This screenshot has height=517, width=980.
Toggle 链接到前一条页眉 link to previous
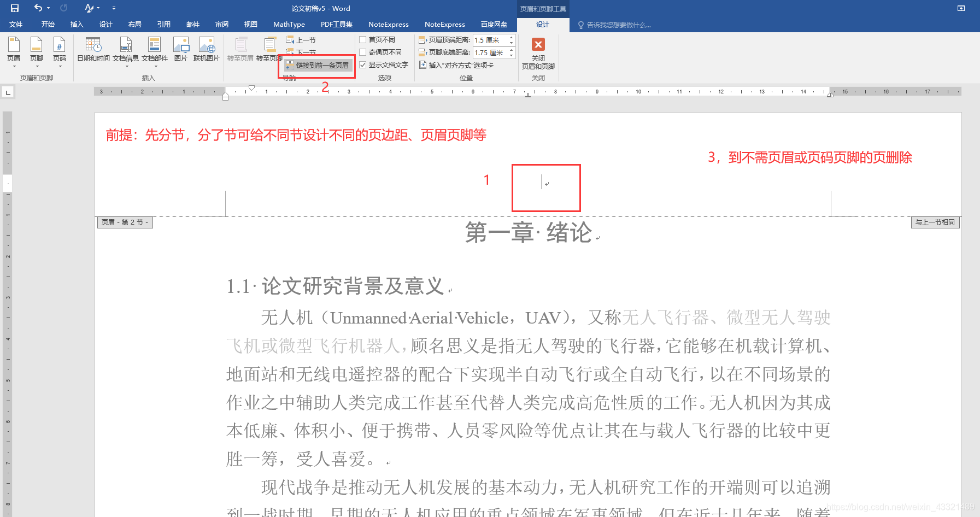pos(318,65)
